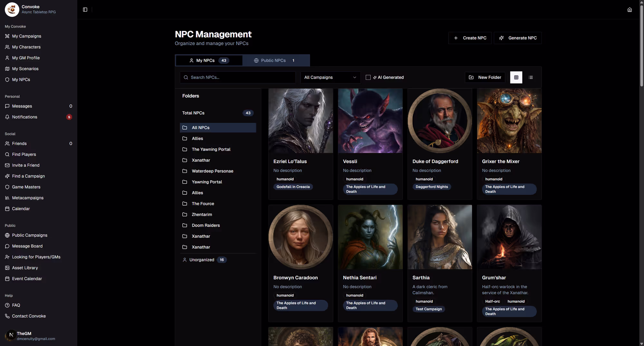Select The Fource folder

(x=218, y=204)
